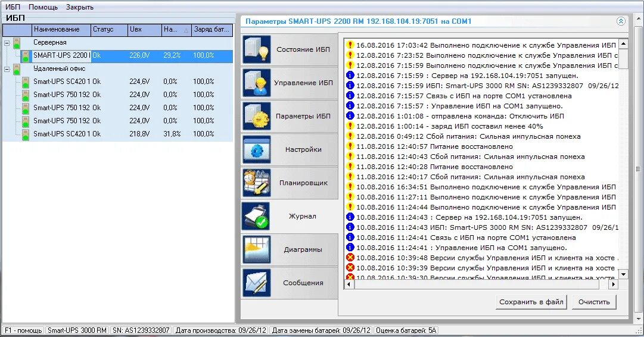Click info icon of entry 12.08.2016 7:15:57 Связь
This screenshot has width=644, height=337.
tap(350, 96)
